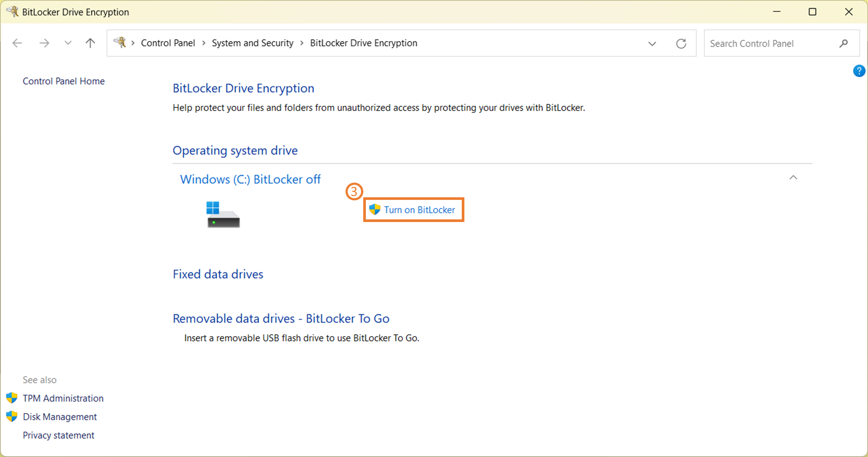This screenshot has height=457, width=868.
Task: Click the Windows (C:) BitLocker off heading
Action: pyautogui.click(x=250, y=180)
